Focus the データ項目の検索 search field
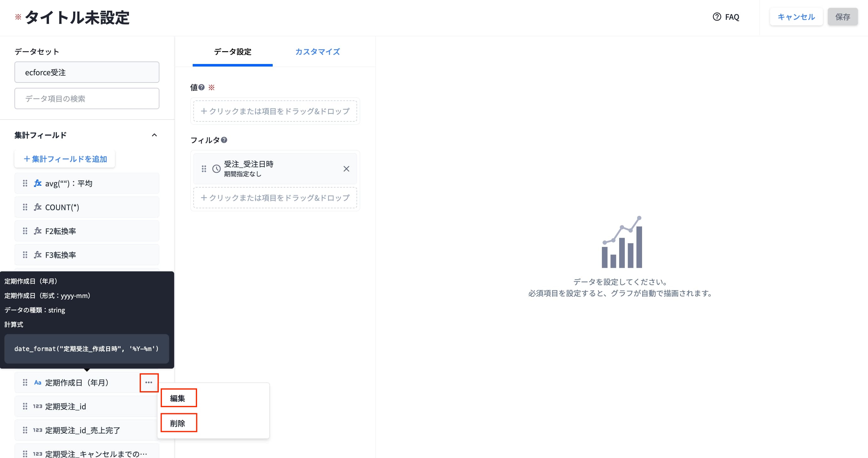 (x=87, y=98)
